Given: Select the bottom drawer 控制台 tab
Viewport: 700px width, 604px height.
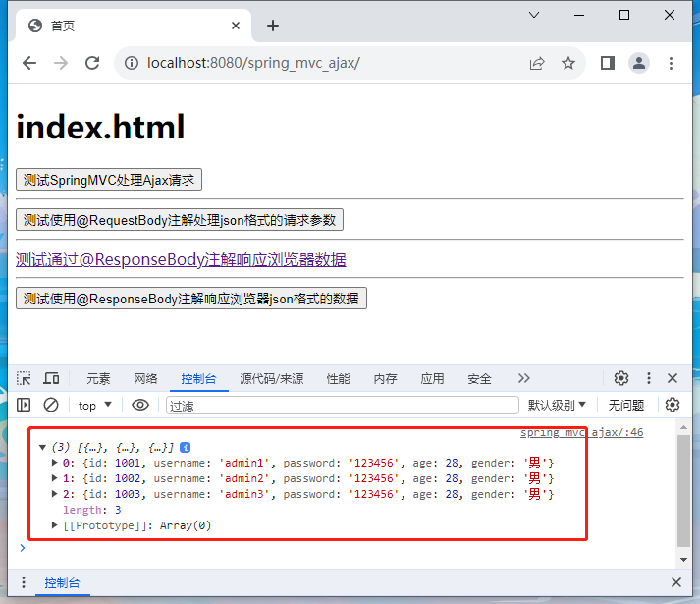Looking at the screenshot, I should [62, 583].
